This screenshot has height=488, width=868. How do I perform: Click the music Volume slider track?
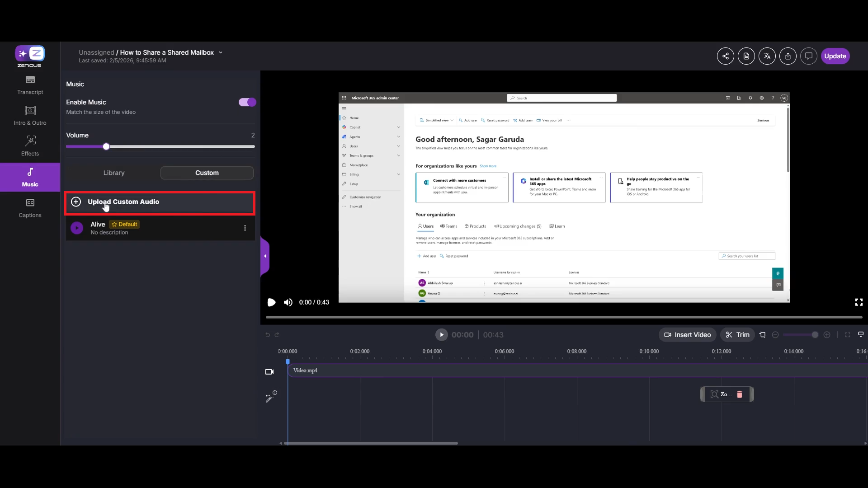click(x=181, y=146)
